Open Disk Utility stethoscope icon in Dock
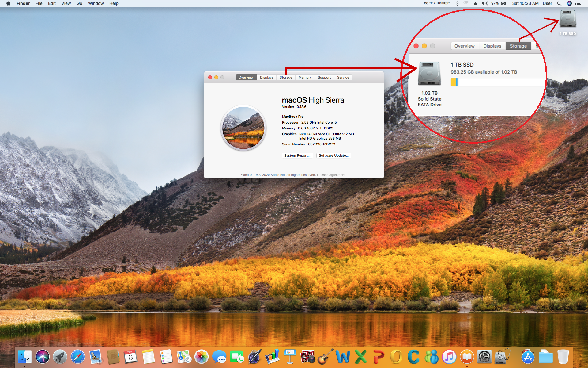588x368 pixels. [502, 357]
